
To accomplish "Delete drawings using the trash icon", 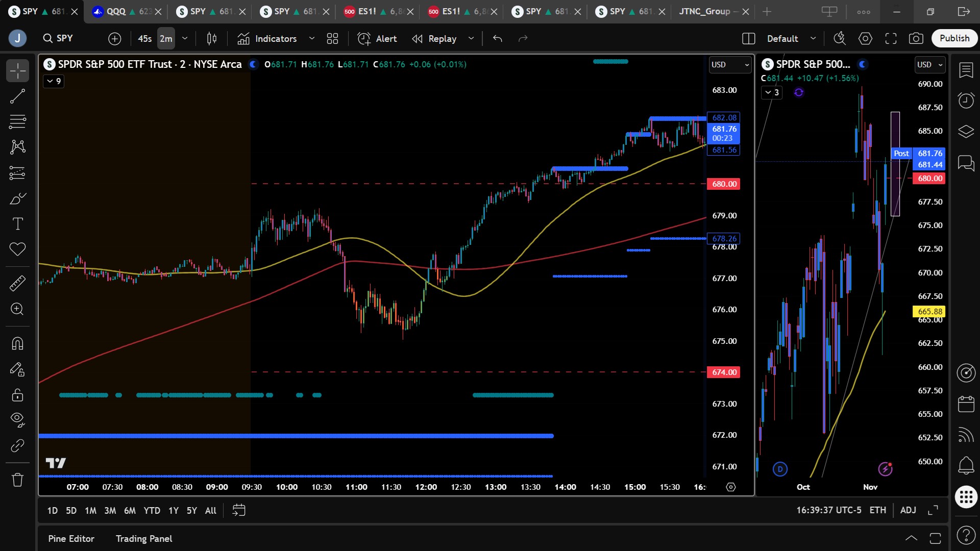I will coord(17,480).
